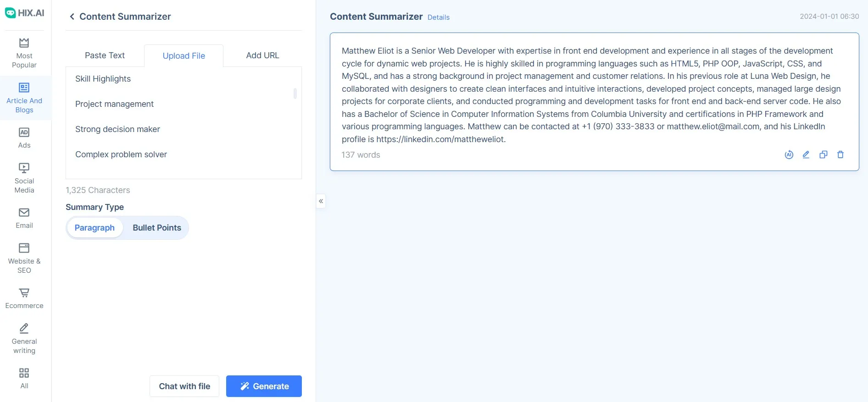Delete the summary via the trash icon
868x402 pixels.
(840, 154)
